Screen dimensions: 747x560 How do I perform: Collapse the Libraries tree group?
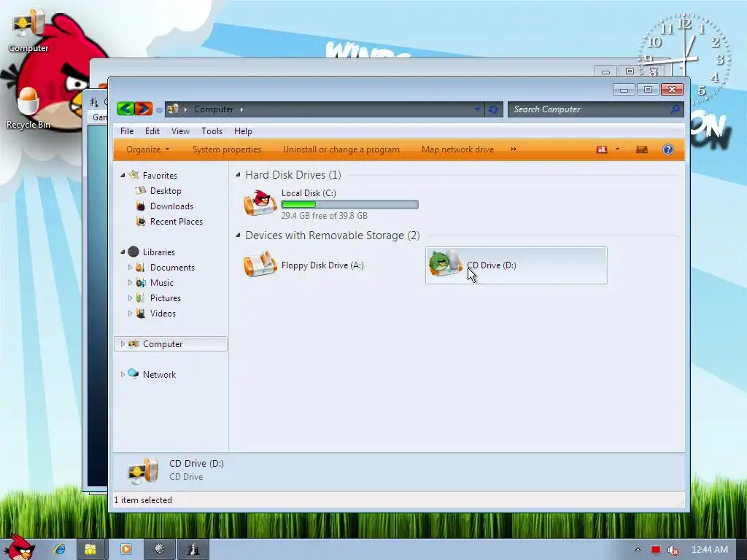(x=123, y=252)
